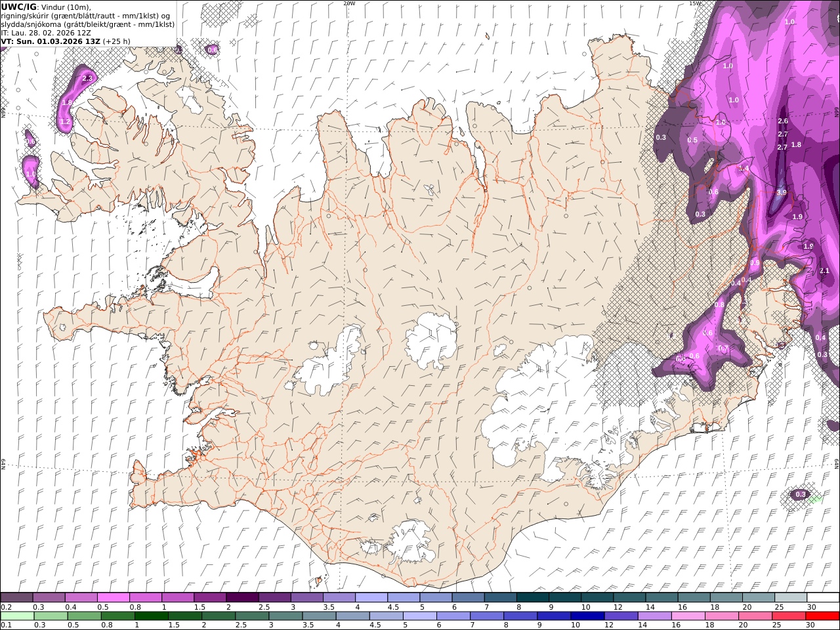Pick the dark purple swatch at 2 on upper scale

click(x=241, y=598)
